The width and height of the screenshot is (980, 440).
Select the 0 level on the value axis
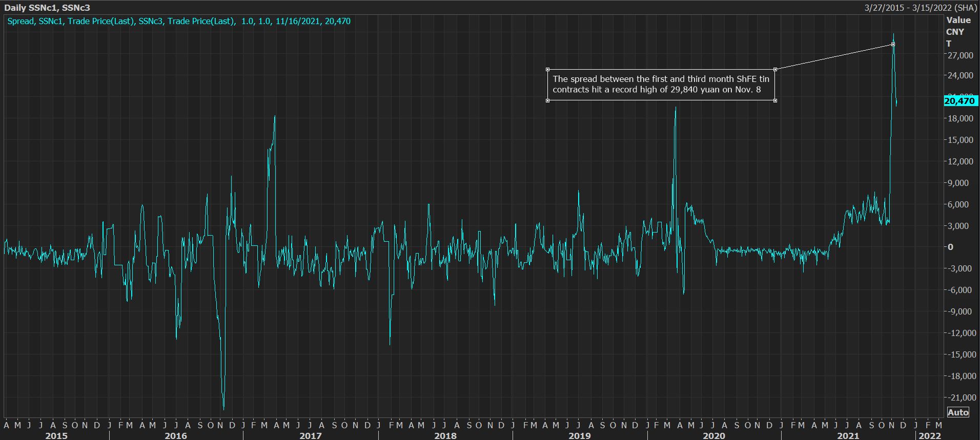[950, 247]
